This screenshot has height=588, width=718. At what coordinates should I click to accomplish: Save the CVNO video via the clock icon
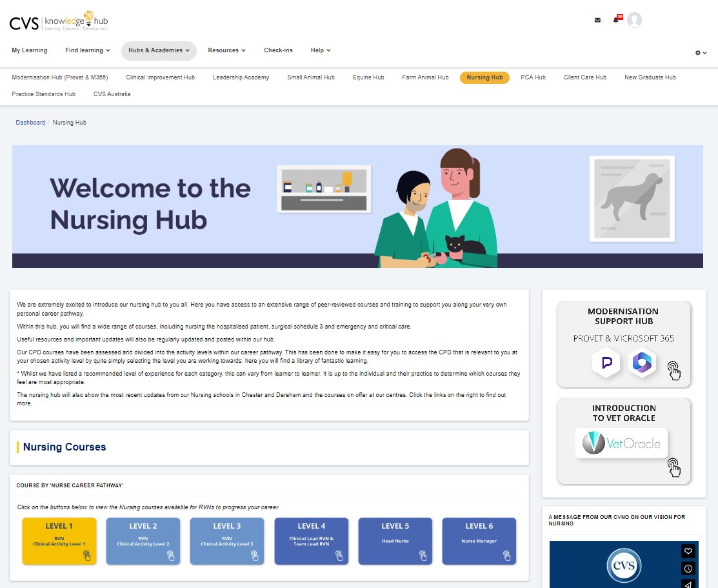pyautogui.click(x=688, y=568)
